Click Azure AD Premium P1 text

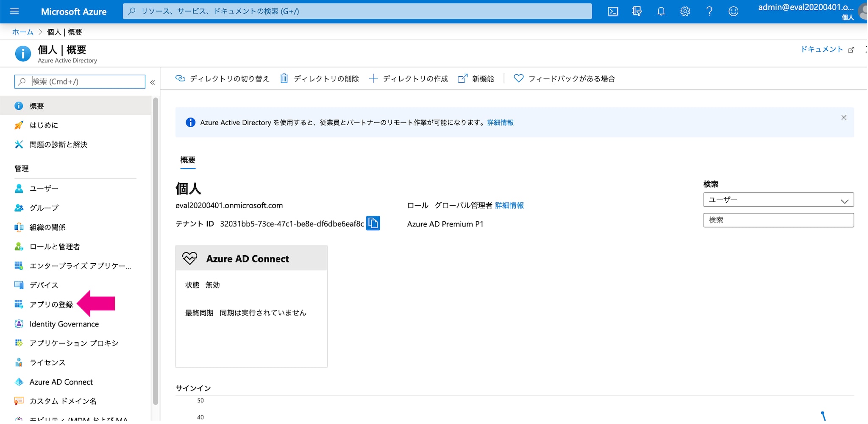click(445, 224)
